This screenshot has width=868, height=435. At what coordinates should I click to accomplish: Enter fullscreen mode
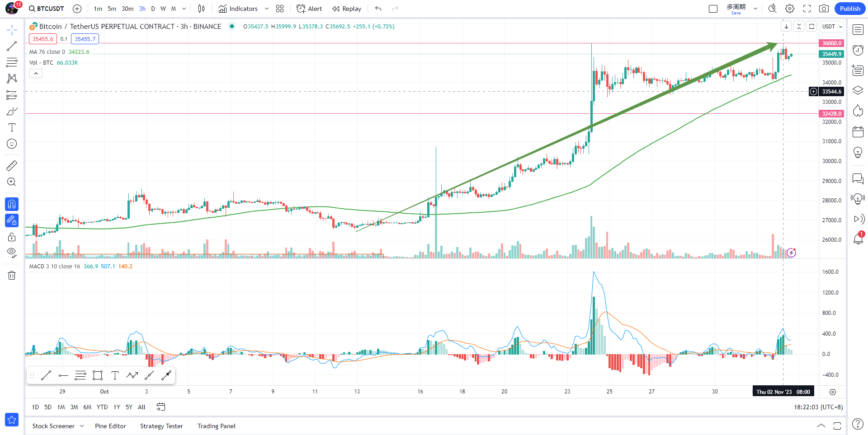pyautogui.click(x=807, y=9)
